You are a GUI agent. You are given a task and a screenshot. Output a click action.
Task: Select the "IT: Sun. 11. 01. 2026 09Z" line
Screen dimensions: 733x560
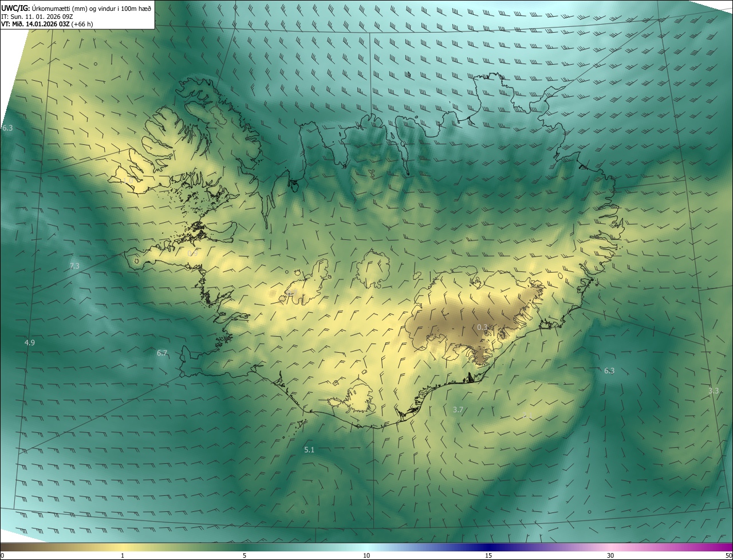click(38, 16)
